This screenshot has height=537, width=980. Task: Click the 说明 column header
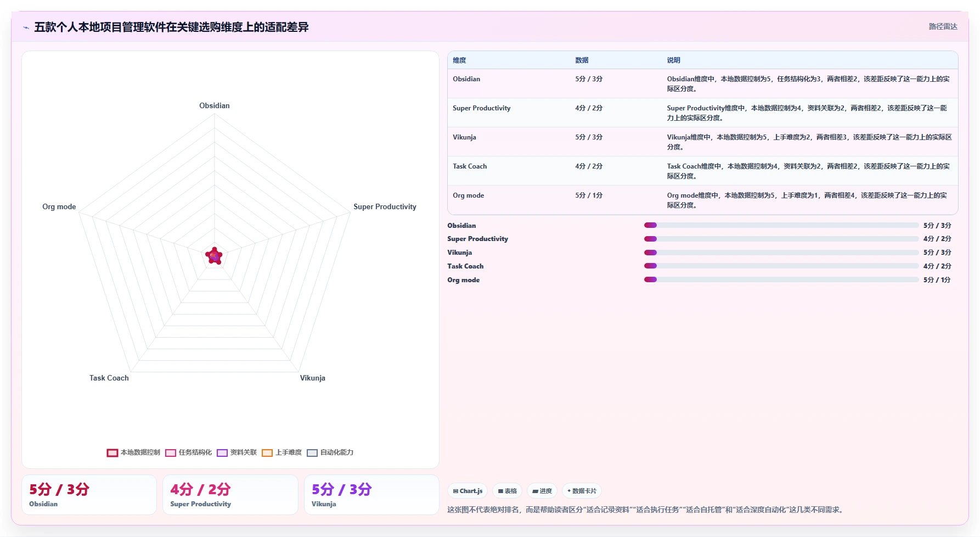pos(673,60)
